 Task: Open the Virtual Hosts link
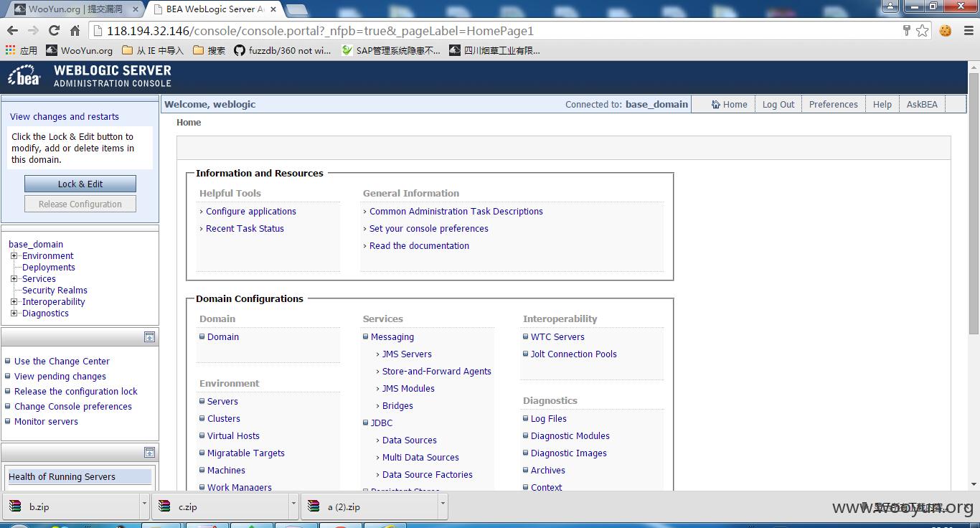pyautogui.click(x=233, y=435)
